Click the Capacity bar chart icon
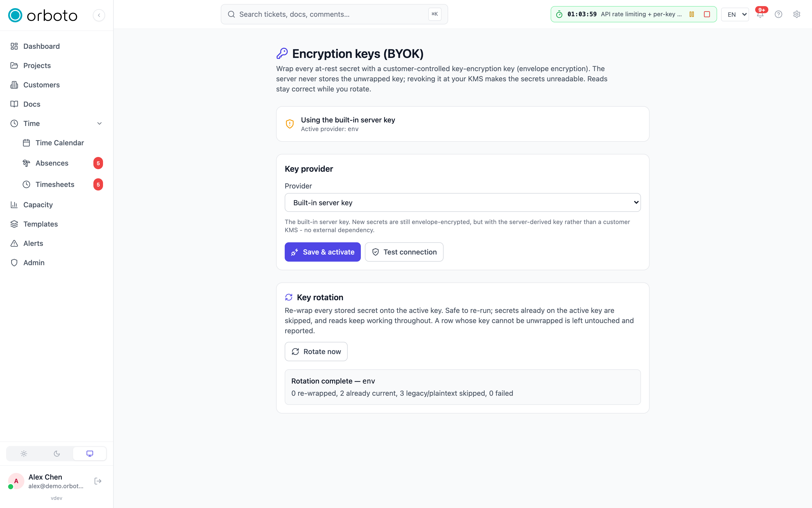This screenshot has height=508, width=812. click(x=14, y=205)
